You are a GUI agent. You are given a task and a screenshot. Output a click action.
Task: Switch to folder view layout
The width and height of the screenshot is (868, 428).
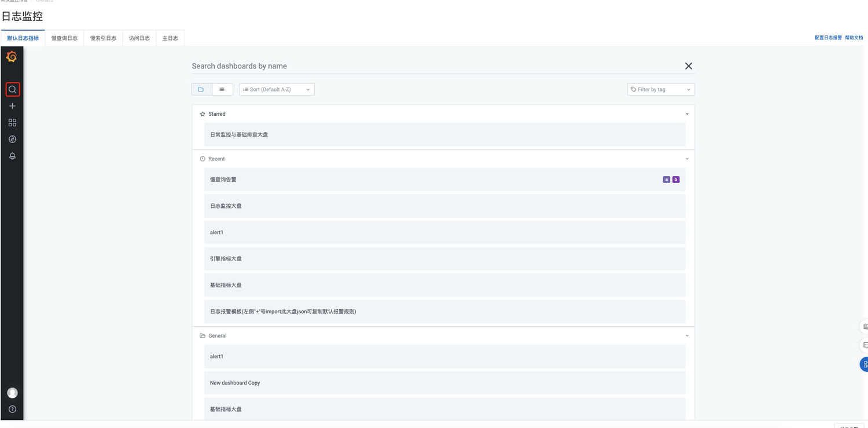pyautogui.click(x=201, y=89)
